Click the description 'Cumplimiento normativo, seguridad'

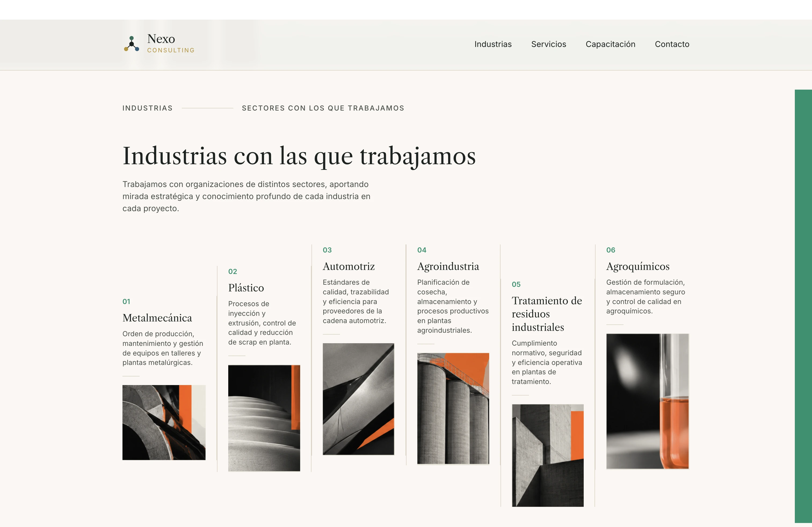[x=547, y=362]
